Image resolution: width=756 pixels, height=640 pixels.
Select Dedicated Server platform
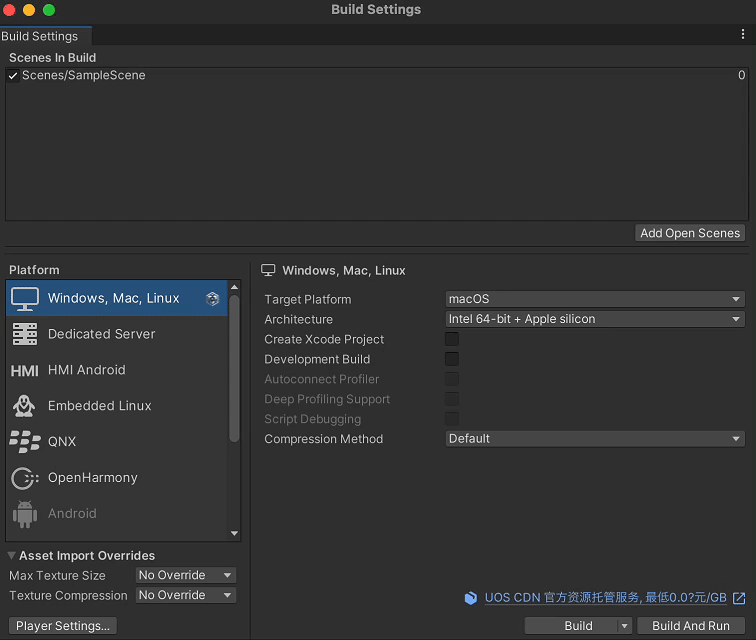click(x=117, y=334)
